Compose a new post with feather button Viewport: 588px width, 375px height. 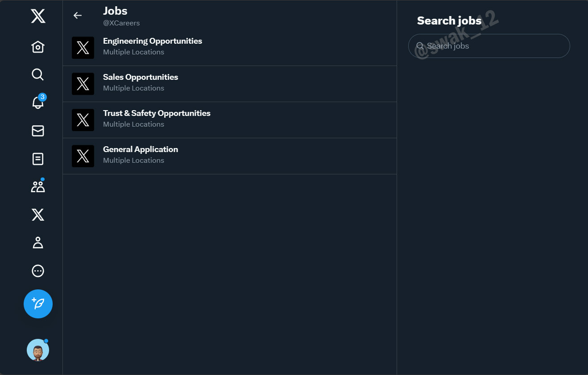point(38,304)
